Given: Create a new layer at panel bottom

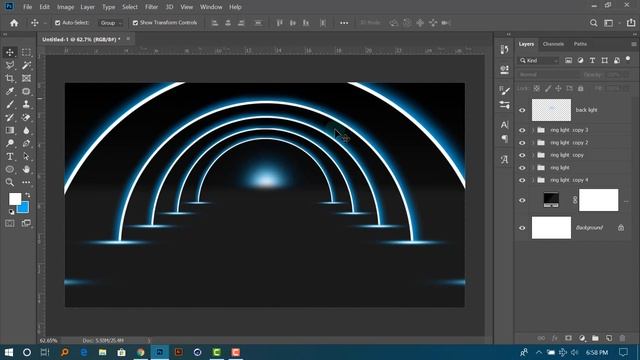Looking at the screenshot, I should pyautogui.click(x=609, y=338).
